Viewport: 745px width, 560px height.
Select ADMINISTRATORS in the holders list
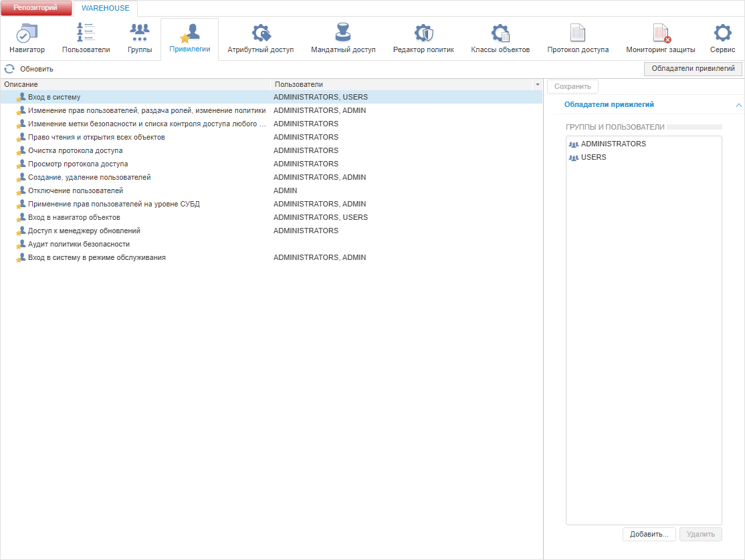pos(644,144)
